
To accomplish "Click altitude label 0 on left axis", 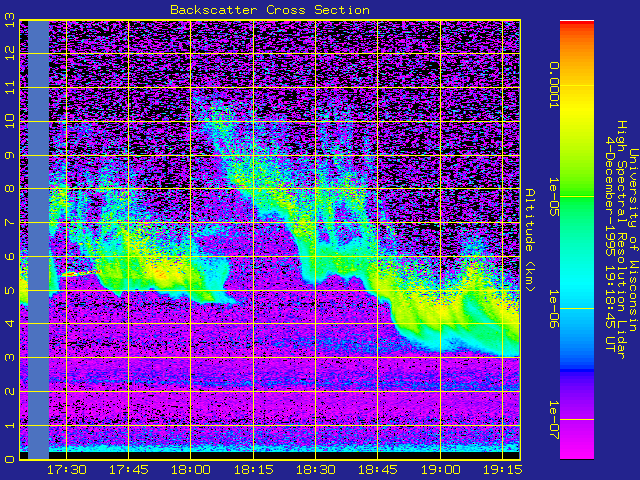I will tap(10, 459).
